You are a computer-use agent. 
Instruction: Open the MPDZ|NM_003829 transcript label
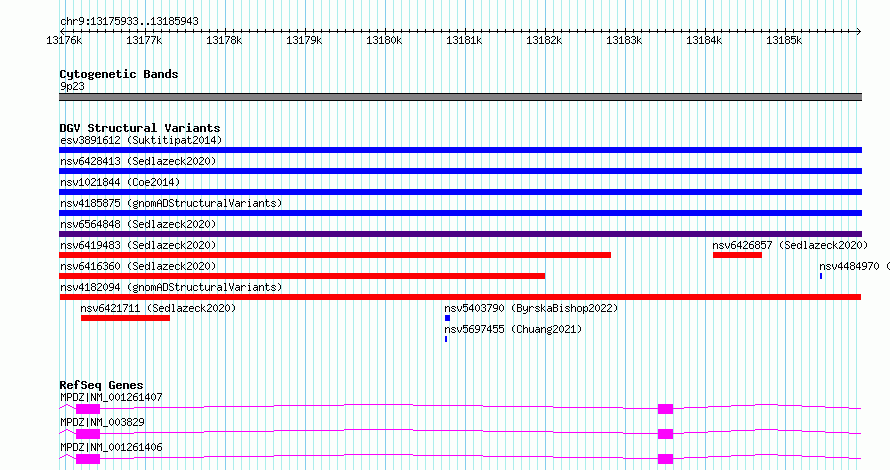pyautogui.click(x=102, y=422)
